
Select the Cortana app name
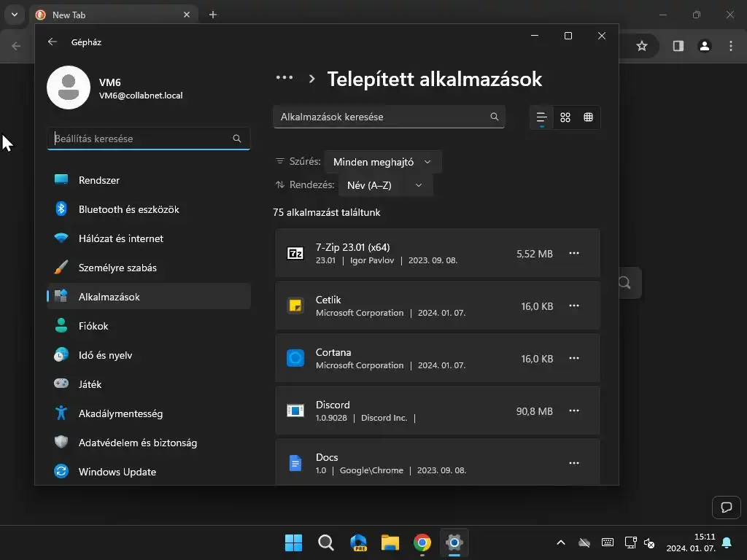click(x=333, y=352)
